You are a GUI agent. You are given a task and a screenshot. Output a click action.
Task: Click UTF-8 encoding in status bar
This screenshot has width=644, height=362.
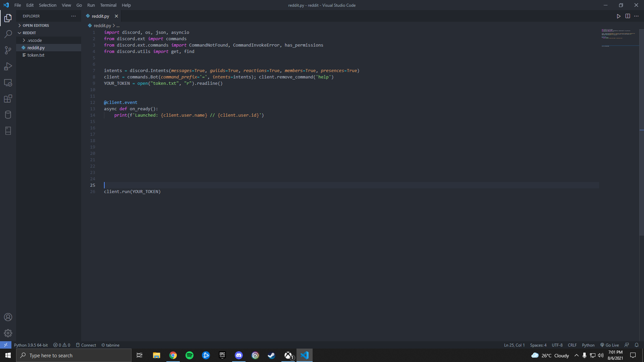pos(557,345)
